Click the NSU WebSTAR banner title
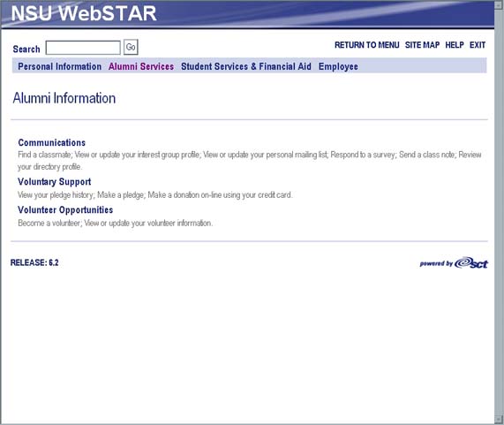 [84, 13]
